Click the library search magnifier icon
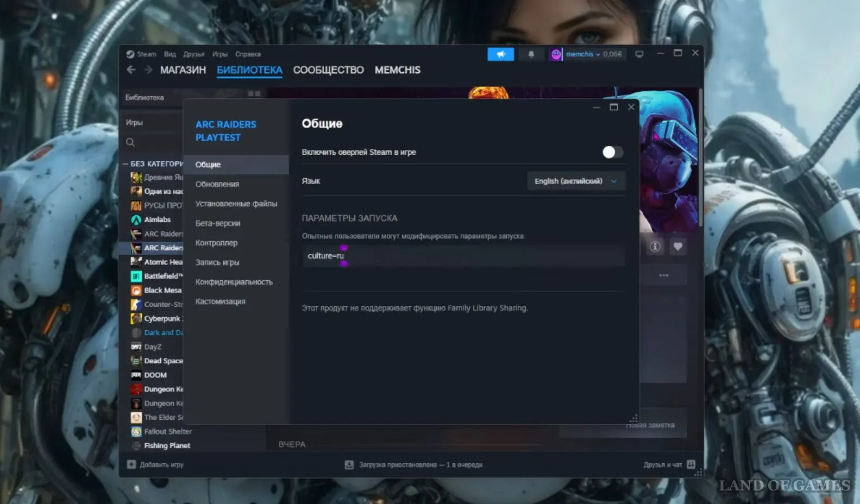Viewport: 860px width, 504px height. 130,142
